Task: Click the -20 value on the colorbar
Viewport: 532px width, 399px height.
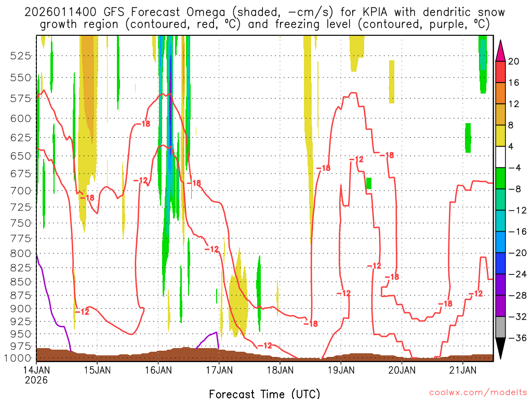Action: click(x=518, y=253)
